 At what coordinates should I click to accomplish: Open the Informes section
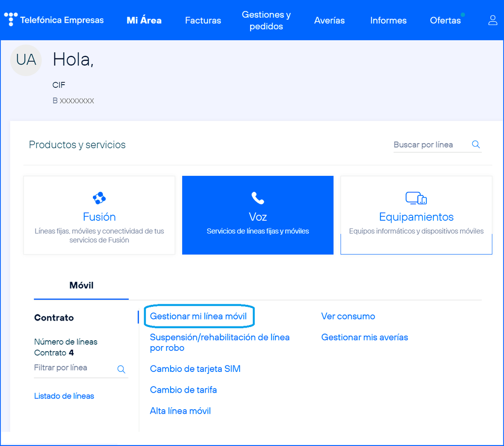(x=388, y=21)
